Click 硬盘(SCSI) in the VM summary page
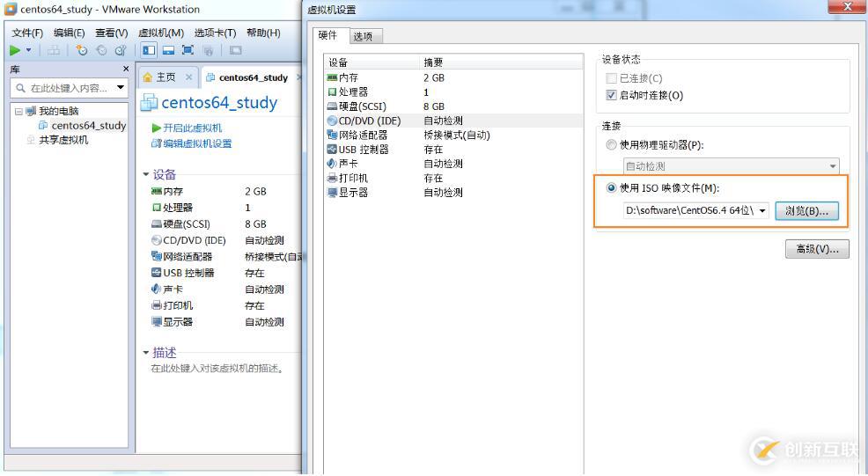868x476 pixels. tap(187, 224)
